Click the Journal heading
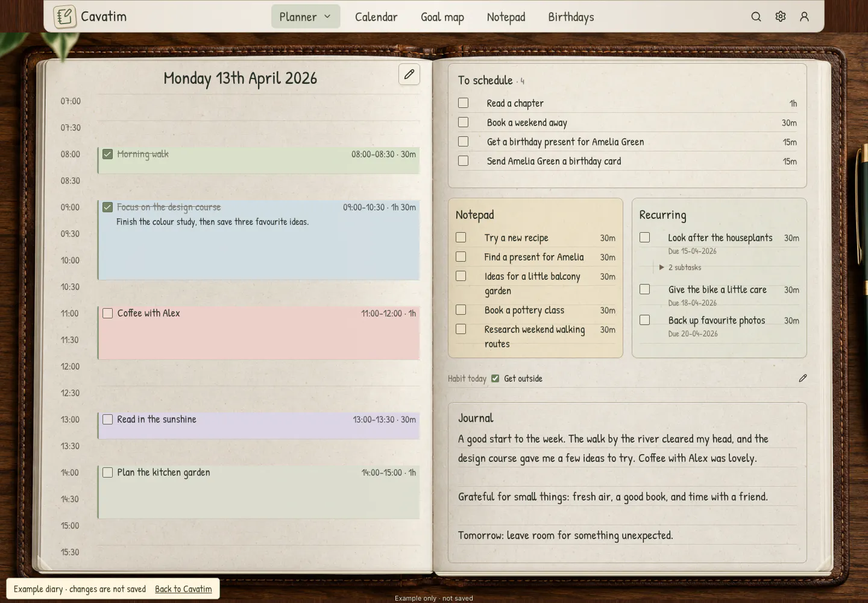Viewport: 868px width, 603px height. tap(476, 418)
